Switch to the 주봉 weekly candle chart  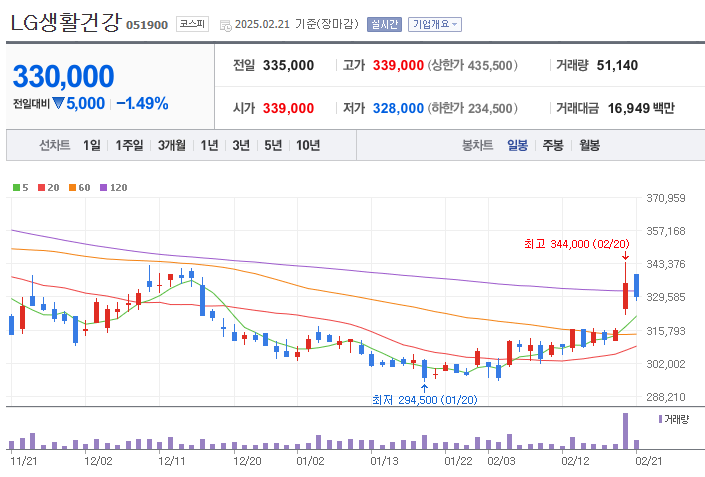pyautogui.click(x=553, y=145)
